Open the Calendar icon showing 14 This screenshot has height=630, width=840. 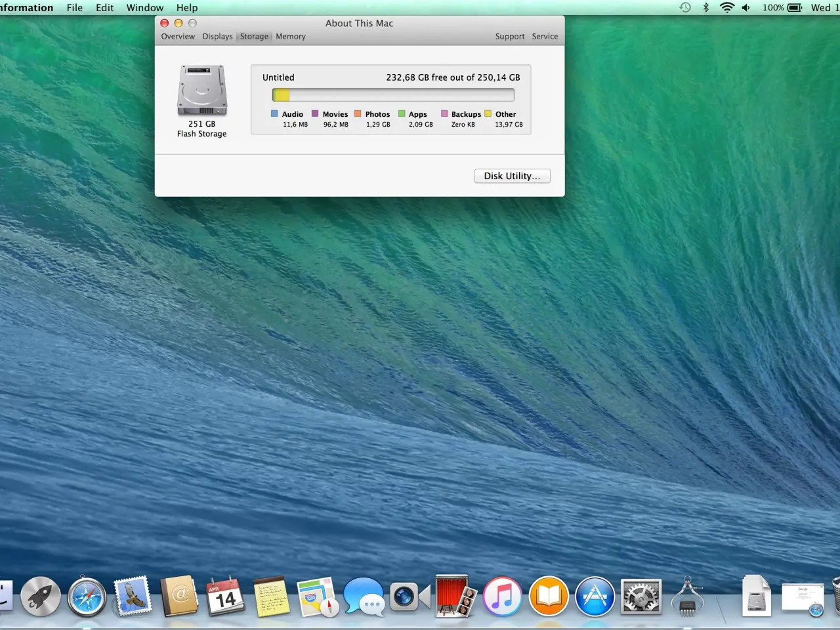click(x=224, y=597)
